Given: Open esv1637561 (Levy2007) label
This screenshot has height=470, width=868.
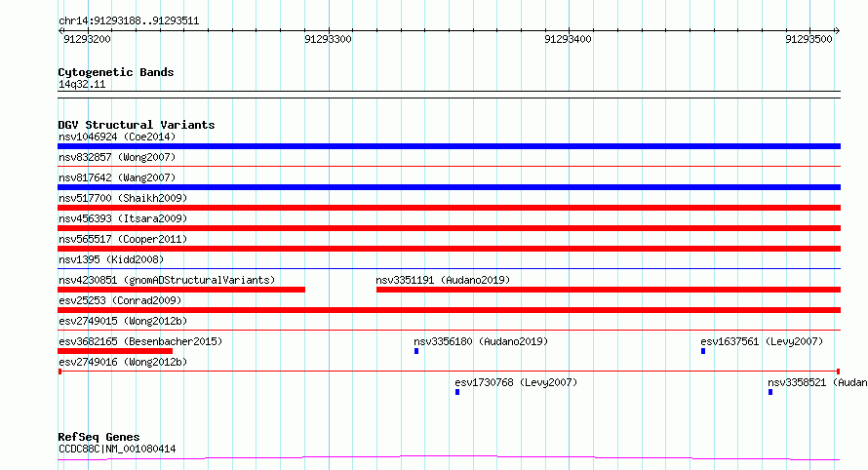Looking at the screenshot, I should pos(762,341).
